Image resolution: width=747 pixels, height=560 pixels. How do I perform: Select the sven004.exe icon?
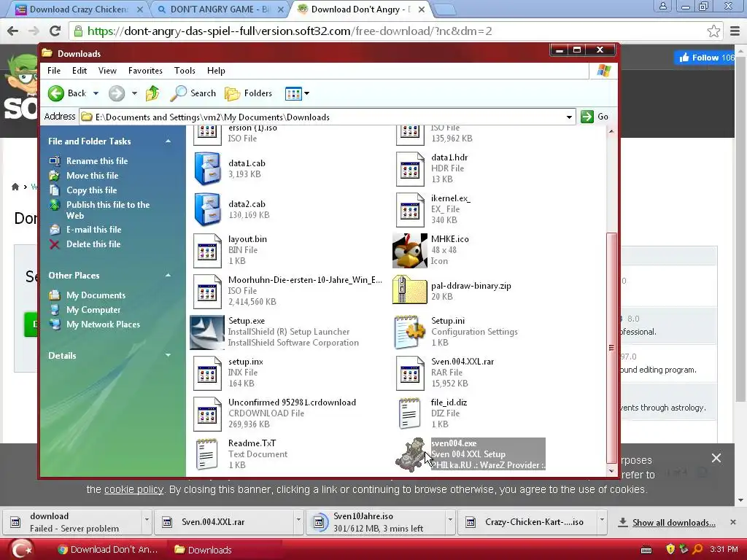tap(411, 455)
